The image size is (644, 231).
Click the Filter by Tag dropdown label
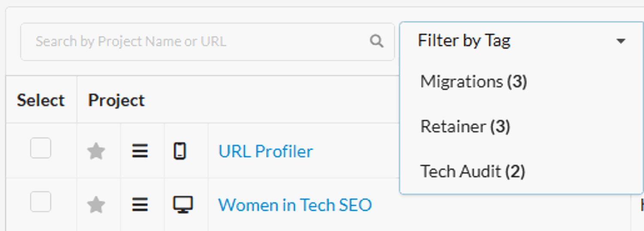tap(464, 41)
